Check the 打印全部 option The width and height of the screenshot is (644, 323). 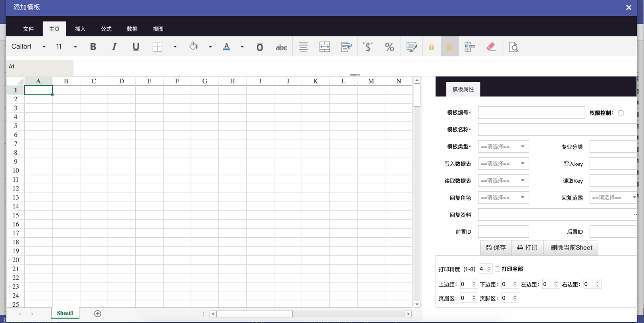point(497,269)
